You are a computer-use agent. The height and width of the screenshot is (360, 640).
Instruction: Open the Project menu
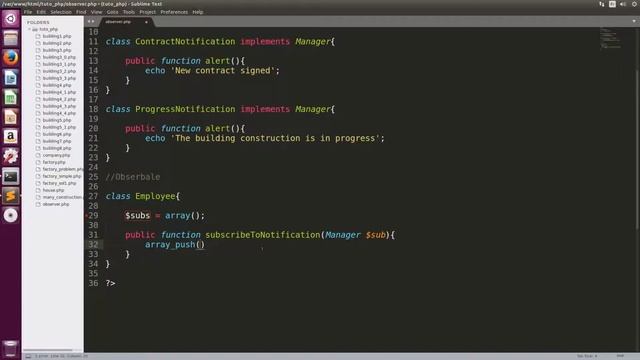pos(147,12)
